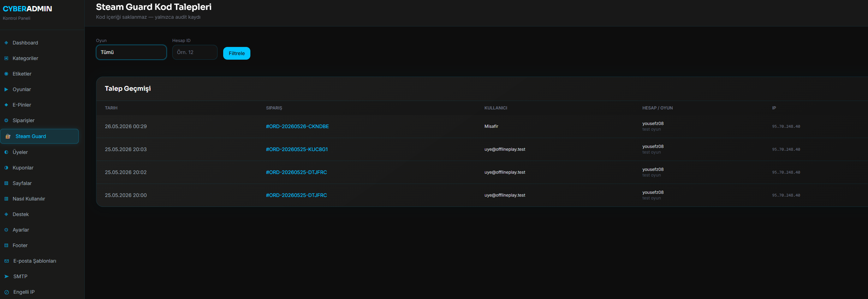Click the Destek sidebar icon
The height and width of the screenshot is (299, 868).
[x=6, y=214]
